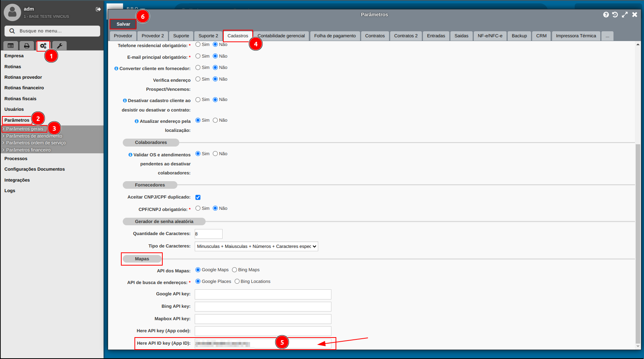644x359 pixels.
Task: Toggle Aceitar CNPJ/CPF duplicado checkbox
Action: pos(198,197)
